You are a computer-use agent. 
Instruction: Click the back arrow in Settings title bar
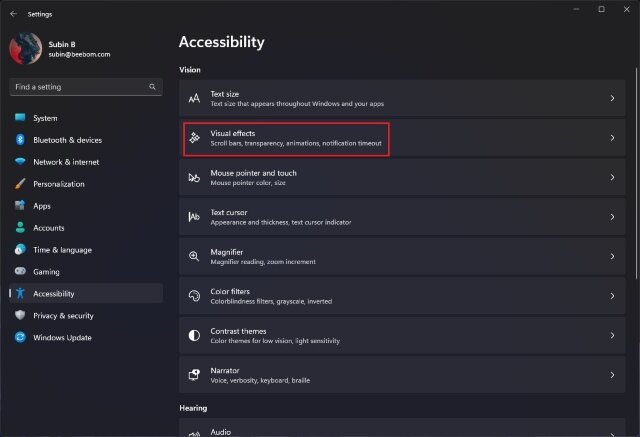pyautogui.click(x=13, y=14)
